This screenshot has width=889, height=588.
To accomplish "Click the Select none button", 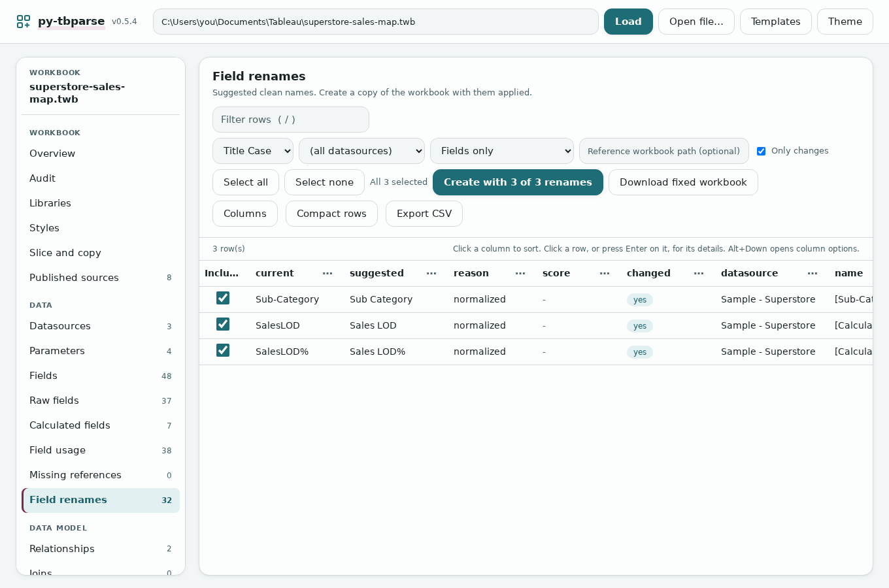I will tap(324, 182).
